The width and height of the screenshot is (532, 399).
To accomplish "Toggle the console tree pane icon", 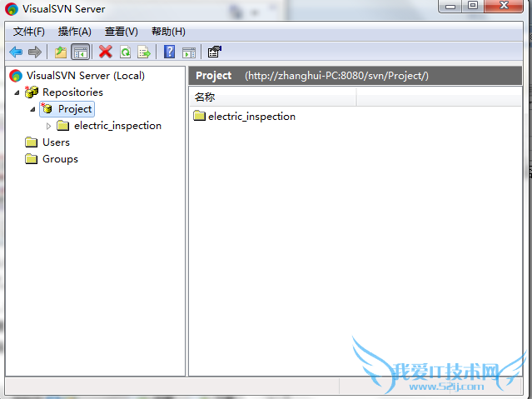I will 81,52.
